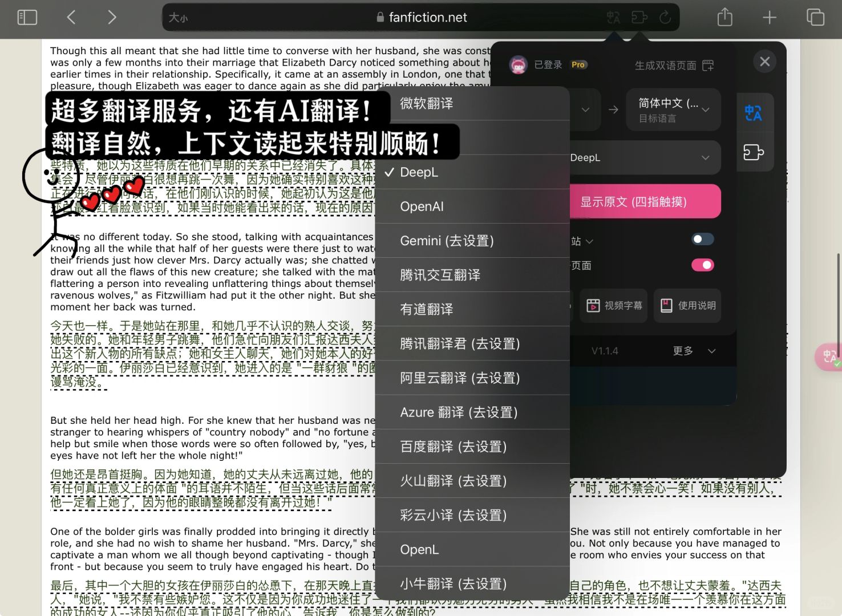842x616 pixels.
Task: Toggle the Safari sidebar icon
Action: click(27, 17)
